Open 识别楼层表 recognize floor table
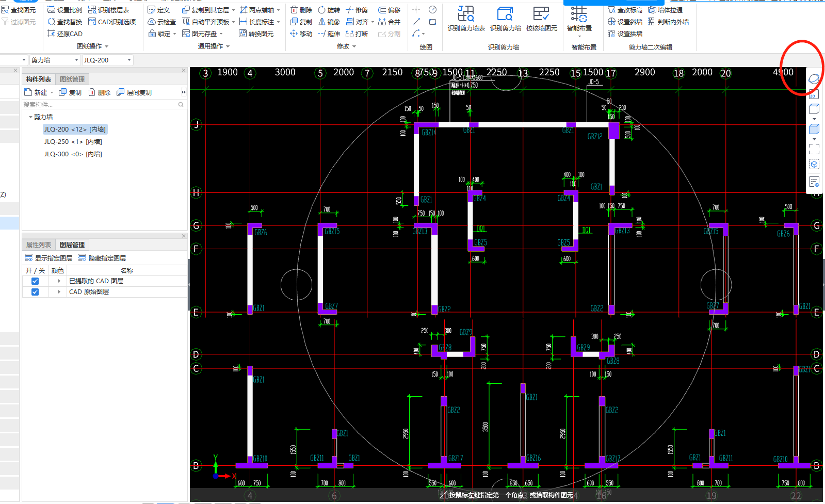 [x=108, y=10]
